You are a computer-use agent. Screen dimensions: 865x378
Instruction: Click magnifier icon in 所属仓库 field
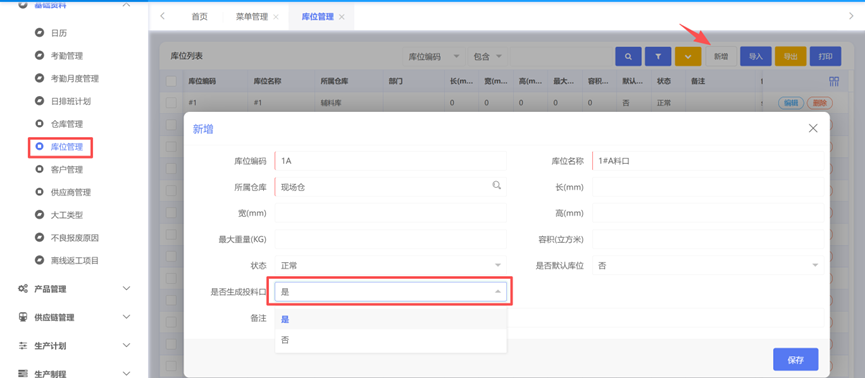[496, 186]
